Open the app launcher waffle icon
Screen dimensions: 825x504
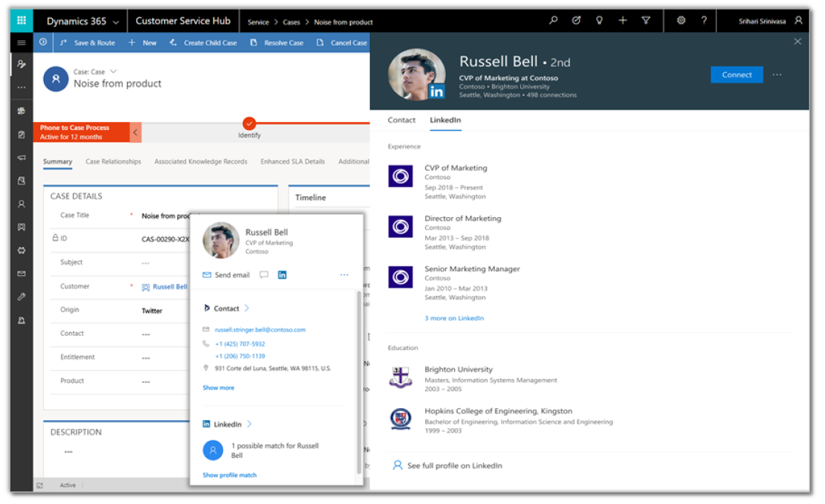[x=22, y=21]
